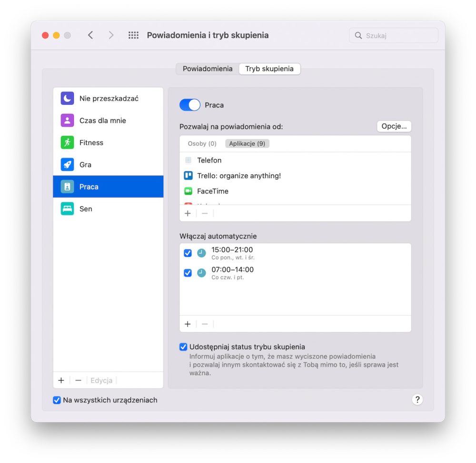Go back with the left chevron arrow
This screenshot has width=476, height=463.
(x=90, y=35)
